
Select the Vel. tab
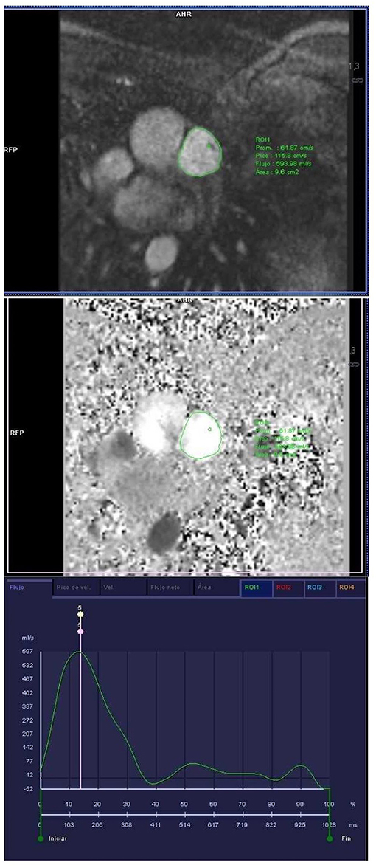tap(122, 588)
